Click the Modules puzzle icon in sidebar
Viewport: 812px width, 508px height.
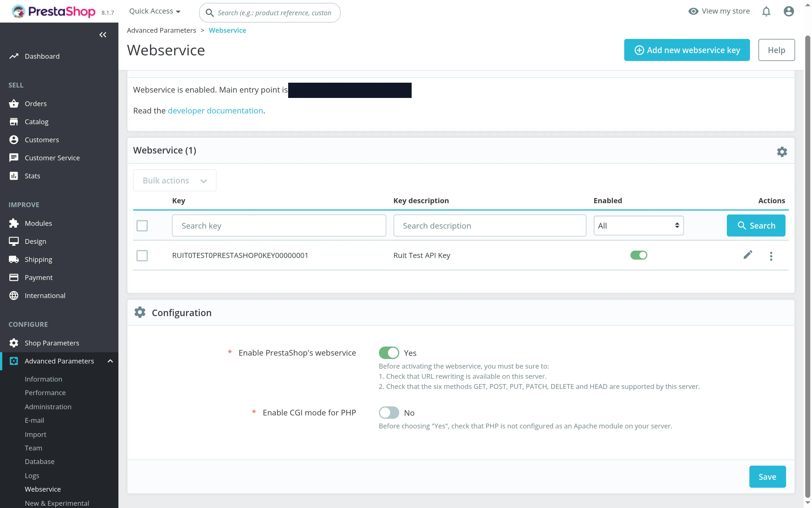tap(14, 223)
